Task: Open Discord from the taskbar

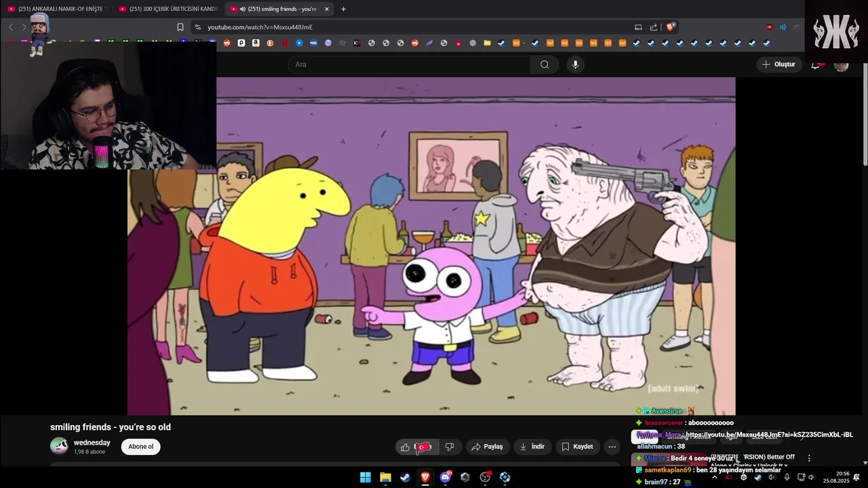Action: pos(446,477)
